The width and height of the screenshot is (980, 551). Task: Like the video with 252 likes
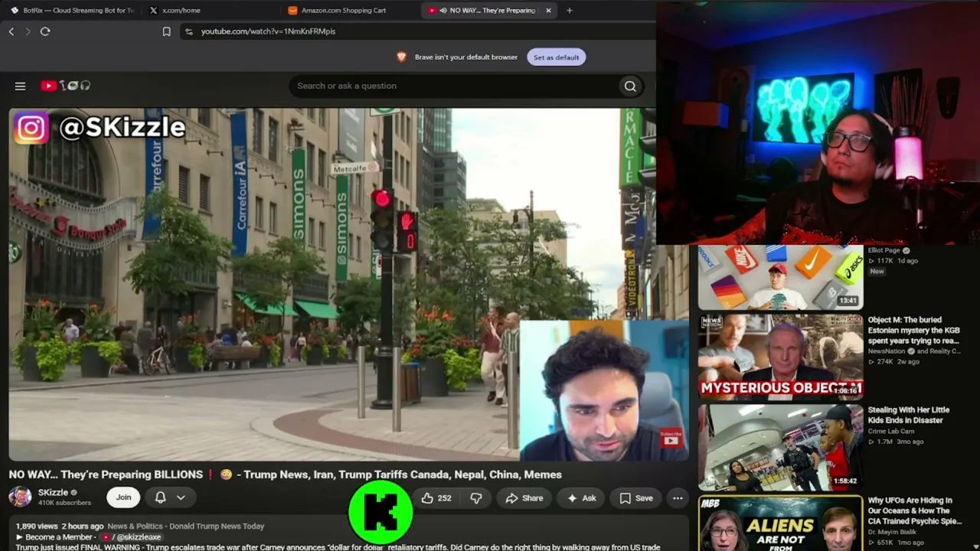coord(436,498)
